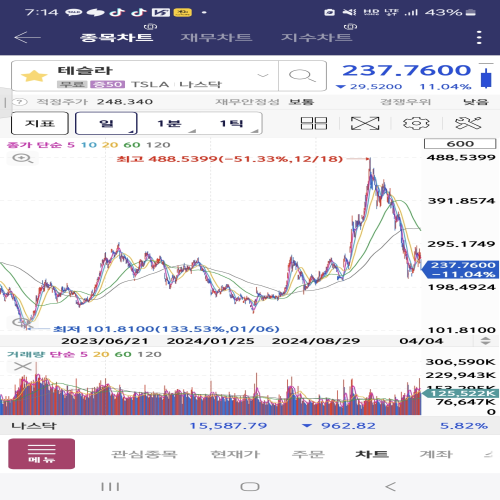This screenshot has width=500, height=500.
Task: Tap the Android recent apps button
Action: pos(110,487)
